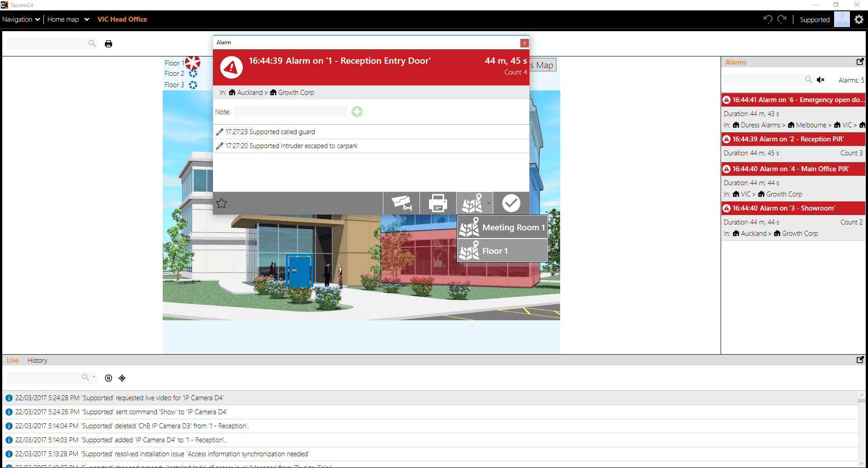
Task: Mute alarm sounds in the Alarms panel
Action: point(821,80)
